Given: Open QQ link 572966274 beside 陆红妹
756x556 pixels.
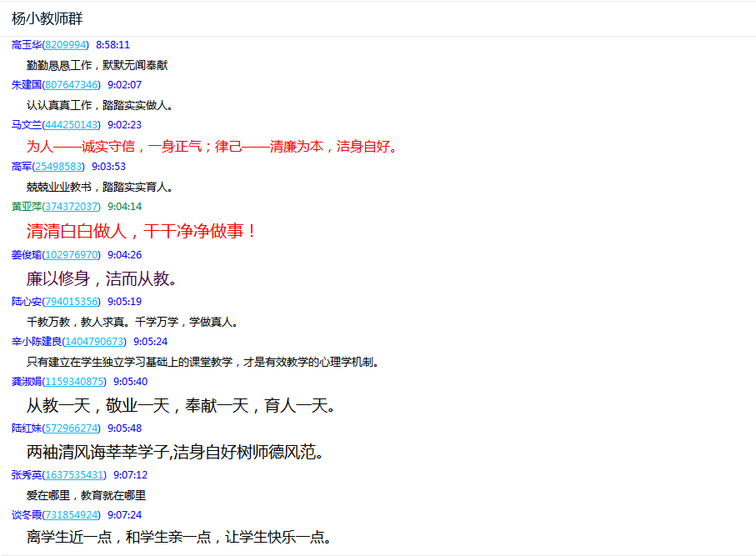Looking at the screenshot, I should (x=71, y=428).
